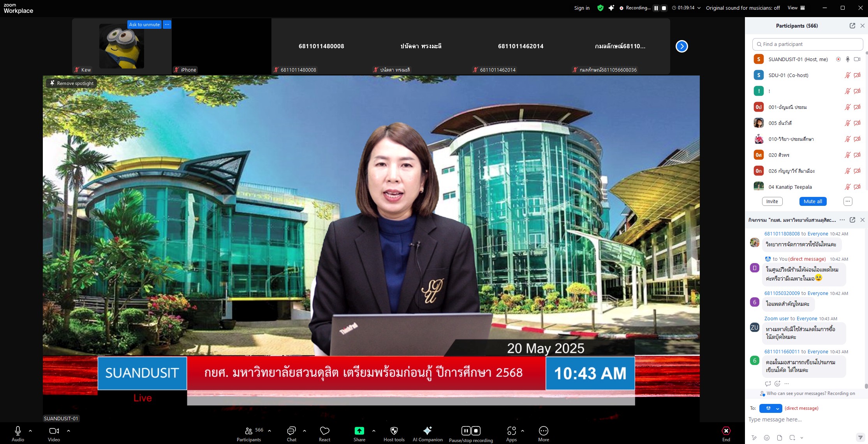Select the 6811011480008 participant thumbnail
The width and height of the screenshot is (868, 444).
[321, 46]
